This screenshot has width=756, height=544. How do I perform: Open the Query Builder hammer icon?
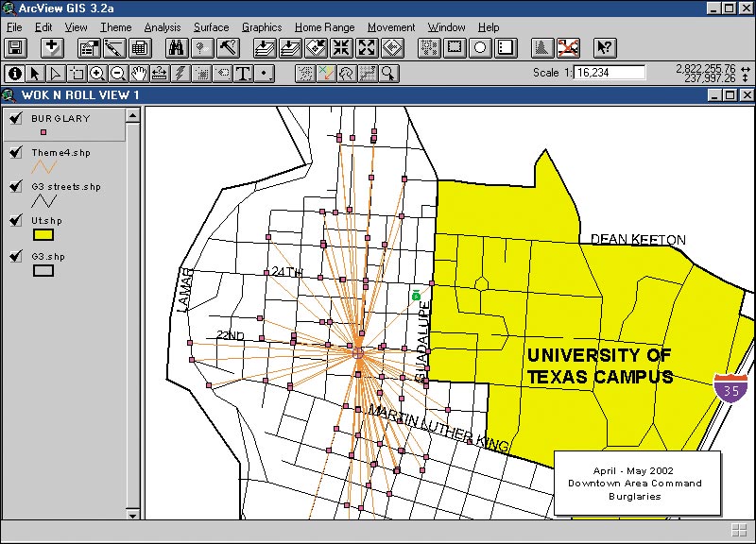point(228,48)
